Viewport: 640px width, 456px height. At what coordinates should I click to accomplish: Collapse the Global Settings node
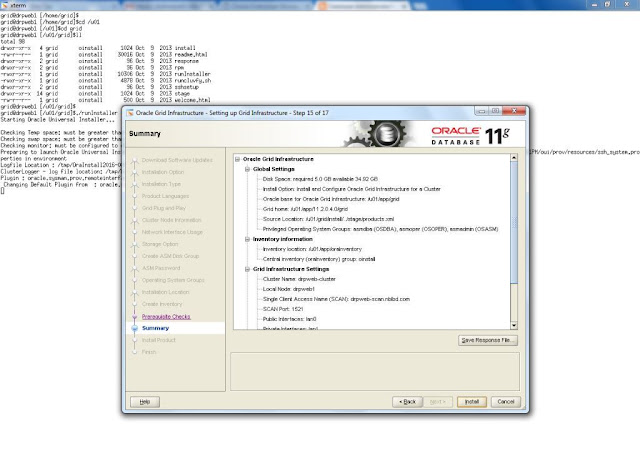click(x=247, y=169)
